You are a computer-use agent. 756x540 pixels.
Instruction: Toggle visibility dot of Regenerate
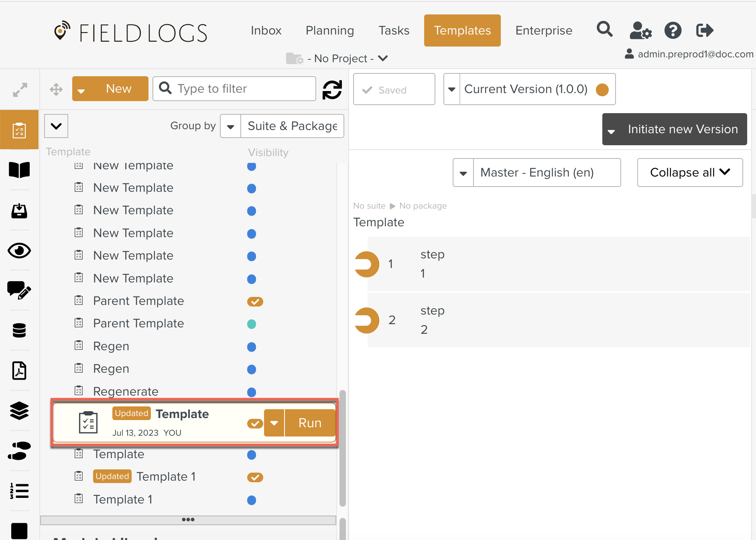coord(252,392)
